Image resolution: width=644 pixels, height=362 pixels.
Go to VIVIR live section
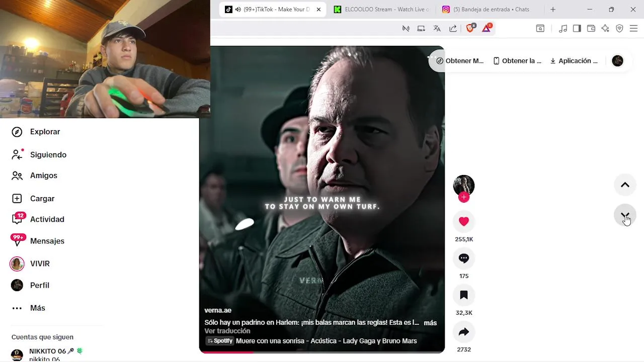39,263
